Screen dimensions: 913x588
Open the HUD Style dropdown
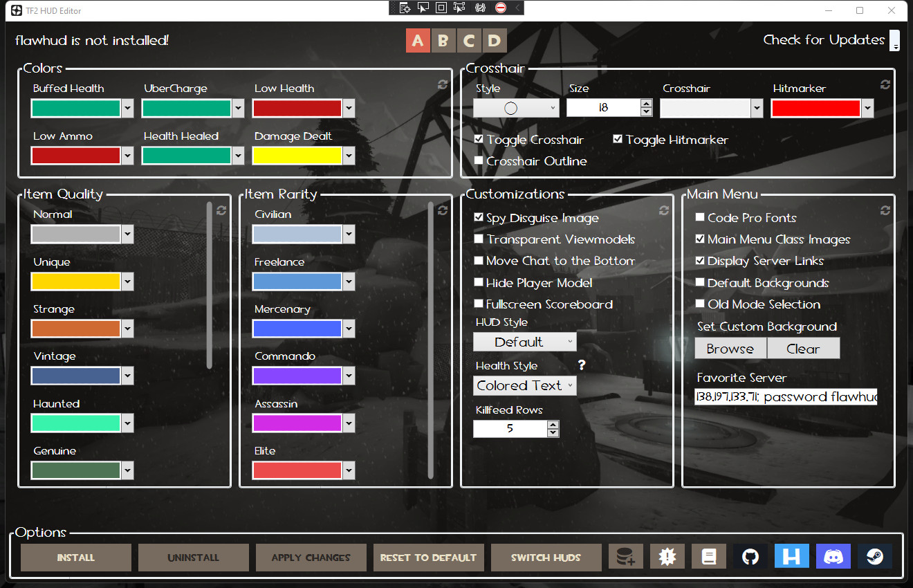click(x=524, y=341)
